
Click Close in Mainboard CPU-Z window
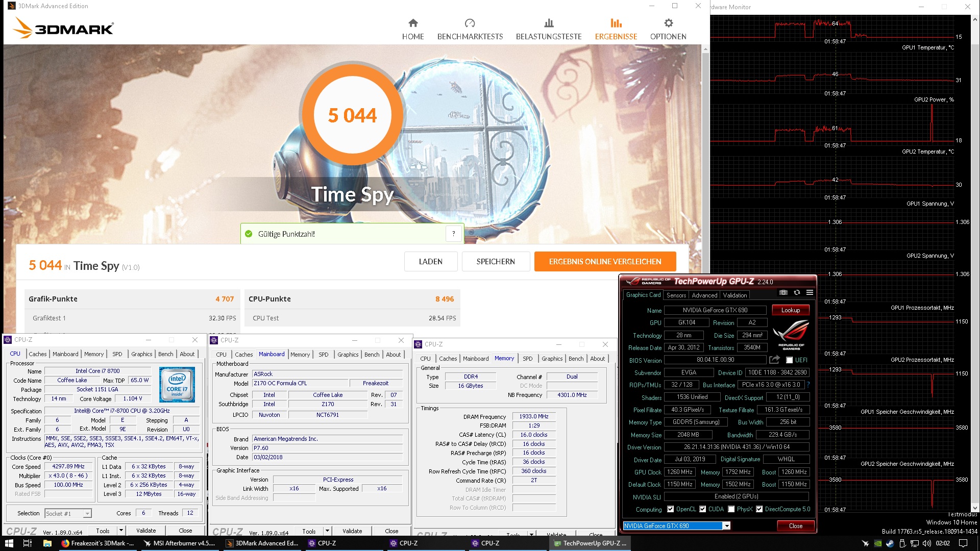click(391, 531)
